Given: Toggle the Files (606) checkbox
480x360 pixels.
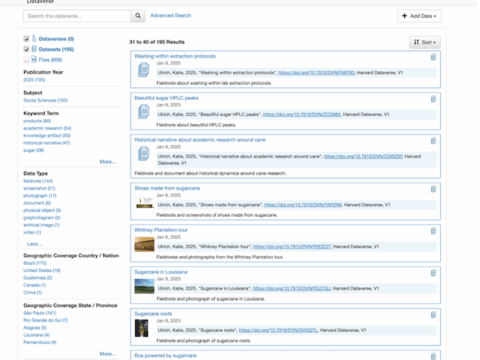Looking at the screenshot, I should (26, 60).
